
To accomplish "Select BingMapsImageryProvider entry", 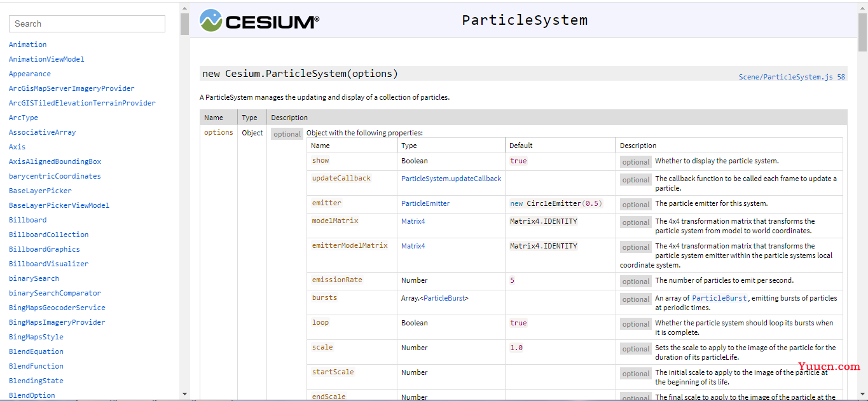I will [57, 322].
